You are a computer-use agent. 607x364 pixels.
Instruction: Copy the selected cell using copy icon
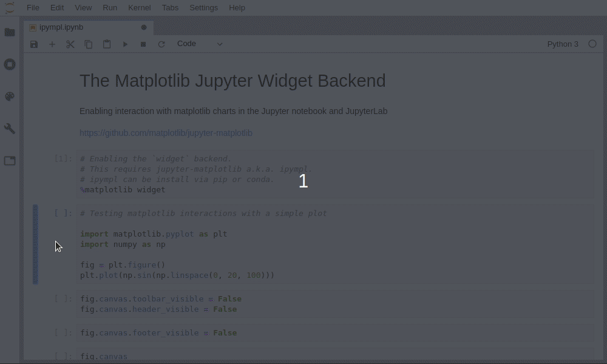tap(89, 44)
